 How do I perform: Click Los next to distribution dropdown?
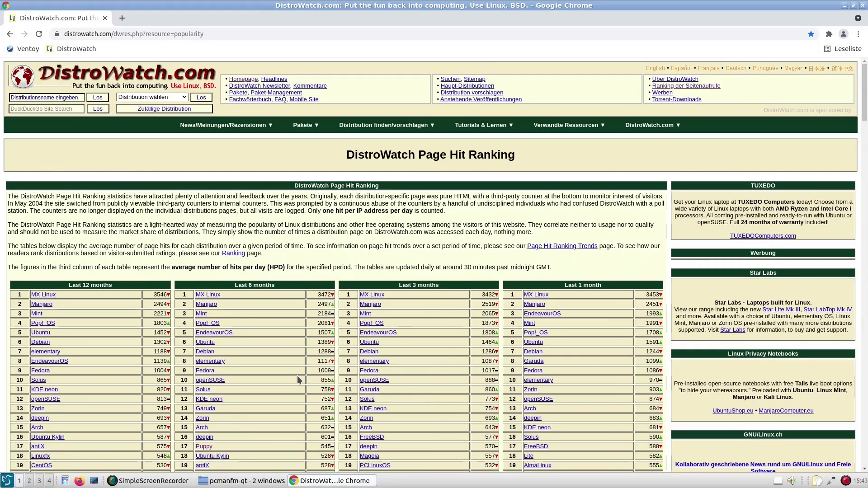point(201,97)
